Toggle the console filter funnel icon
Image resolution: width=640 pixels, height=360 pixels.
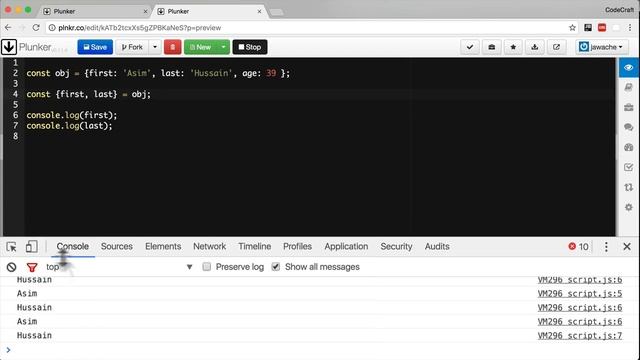(32, 267)
